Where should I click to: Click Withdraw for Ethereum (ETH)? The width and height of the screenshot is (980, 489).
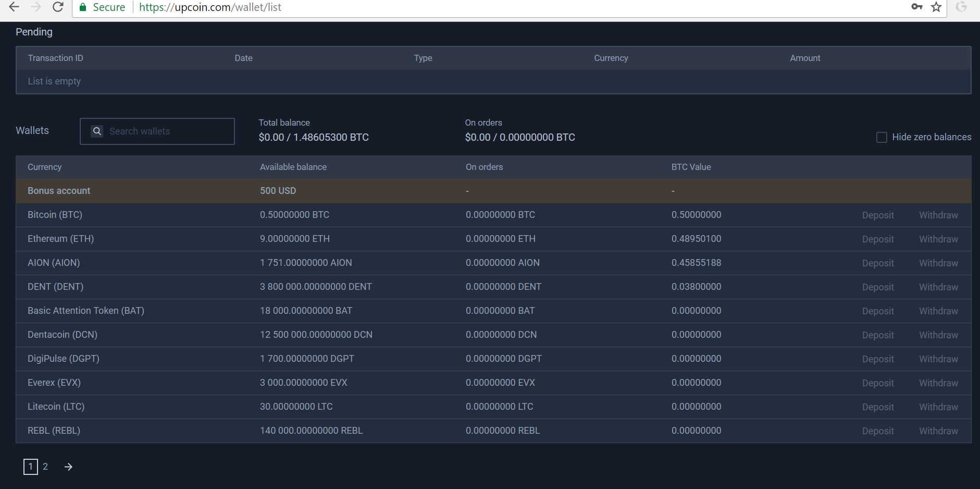coord(938,239)
